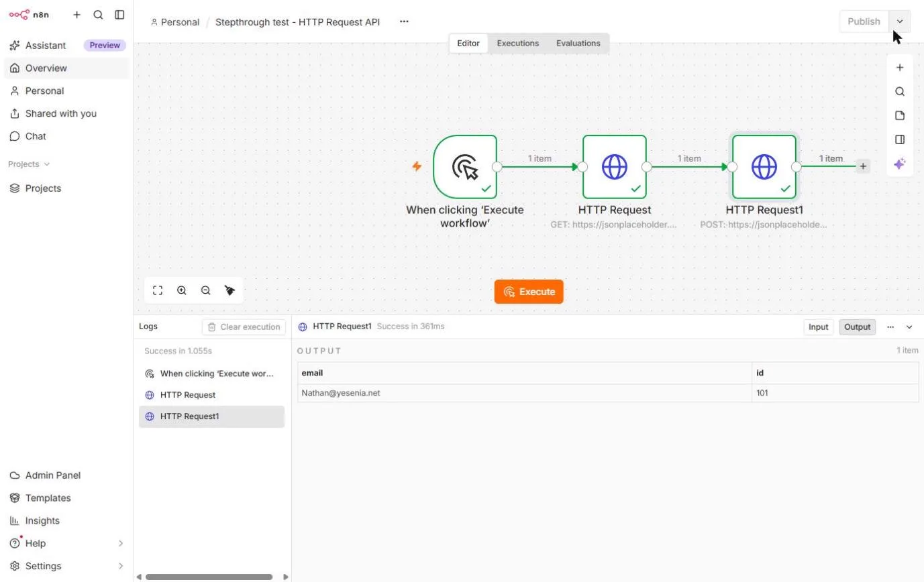Click plus connector after HTTP Request1
The width and height of the screenshot is (924, 582).
point(863,166)
